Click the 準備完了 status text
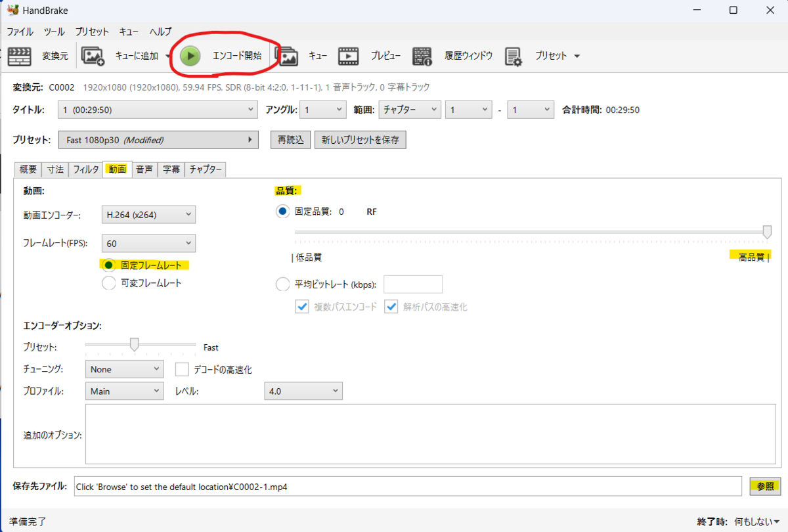 [x=28, y=521]
